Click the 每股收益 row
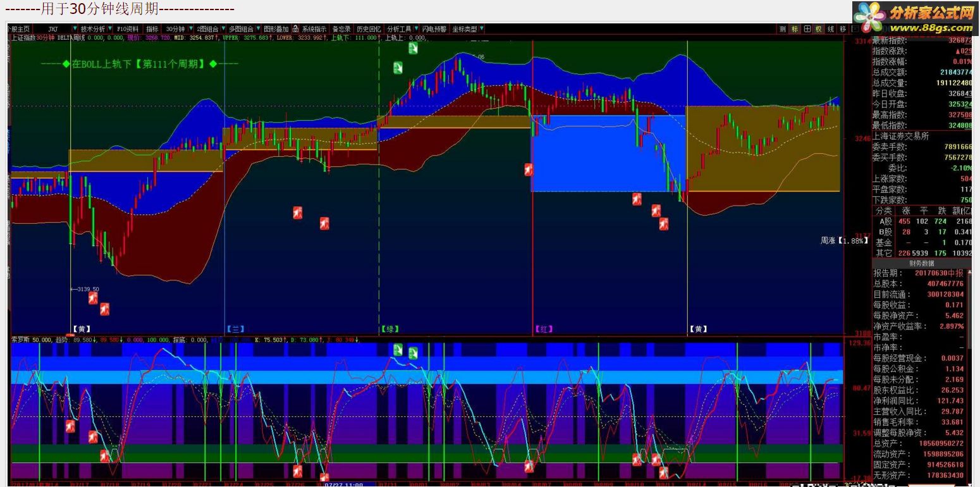The width and height of the screenshot is (980, 487). click(919, 305)
